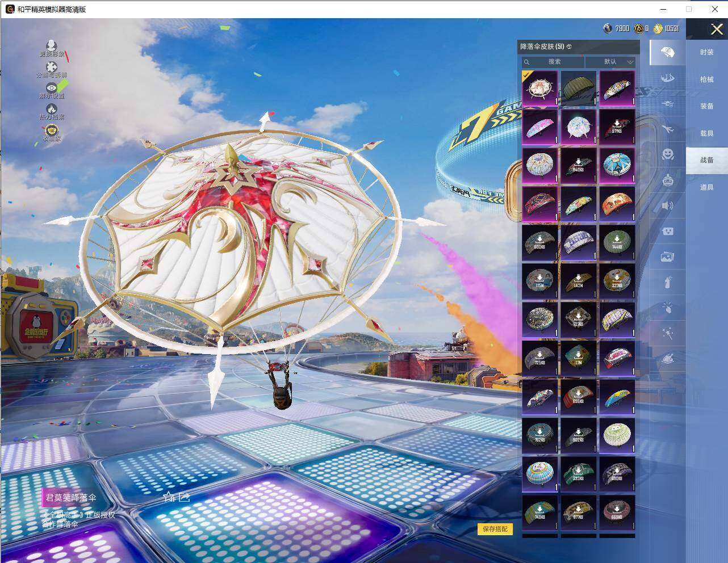The width and height of the screenshot is (728, 563).
Task: Open the 热力档案 flame icon
Action: point(52,108)
